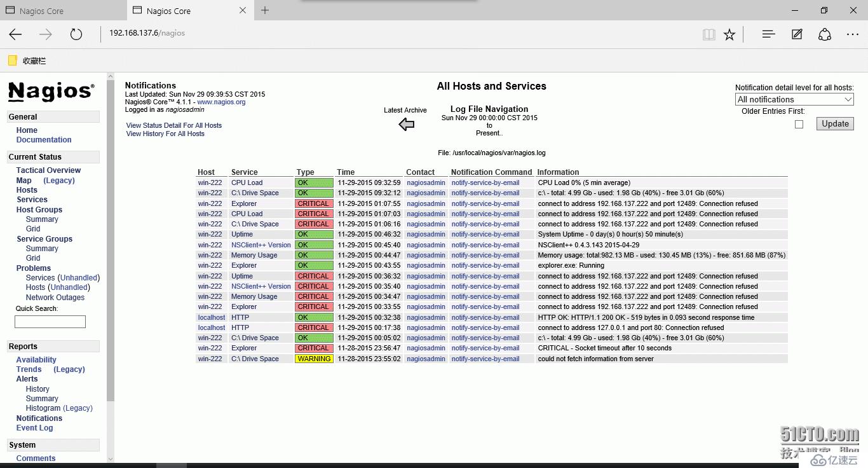The width and height of the screenshot is (868, 468).
Task: Open Documentation link in sidebar
Action: point(44,140)
